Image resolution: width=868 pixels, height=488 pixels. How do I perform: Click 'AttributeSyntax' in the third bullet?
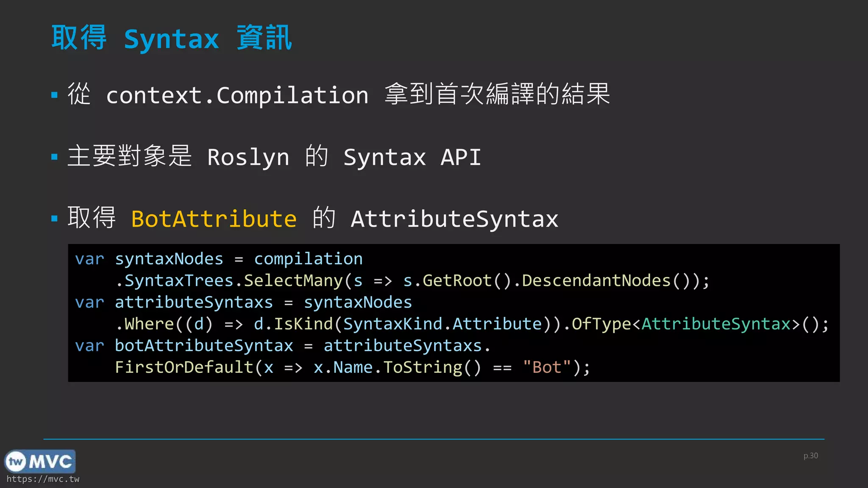click(x=454, y=219)
